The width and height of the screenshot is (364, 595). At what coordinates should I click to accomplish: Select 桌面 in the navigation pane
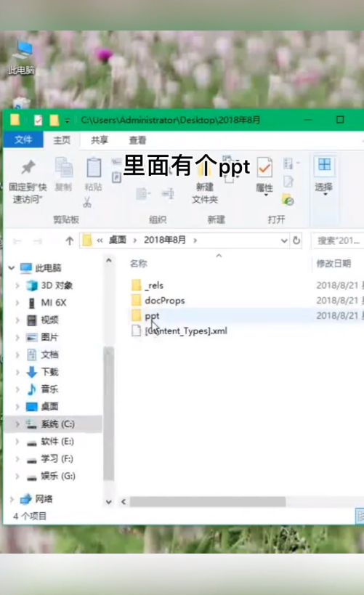49,407
